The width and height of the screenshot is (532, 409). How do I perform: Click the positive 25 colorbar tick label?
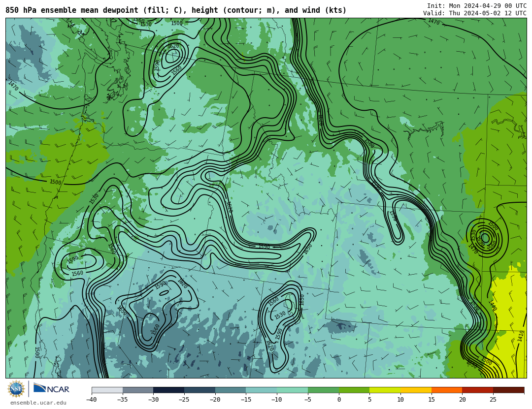tap(493, 400)
